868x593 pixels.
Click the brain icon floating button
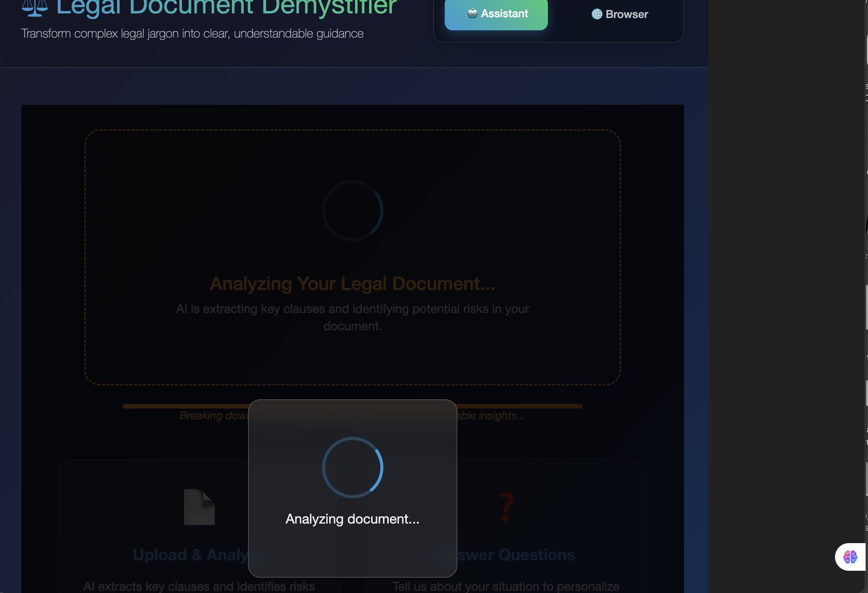[x=850, y=557]
